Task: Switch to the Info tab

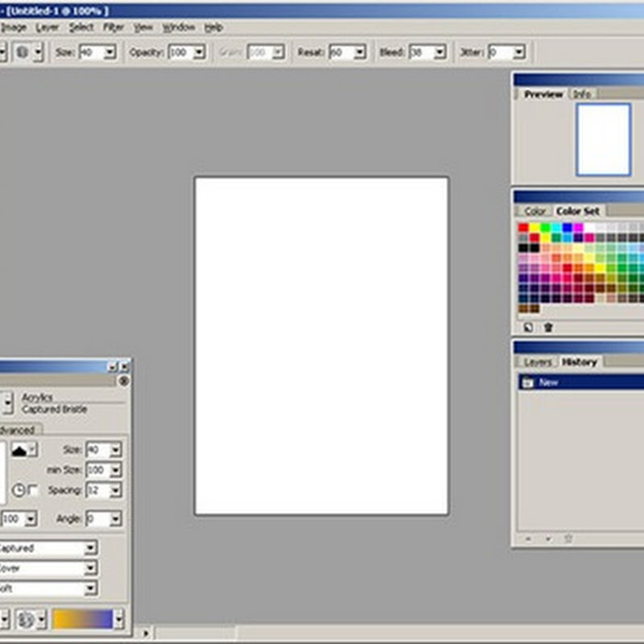Action: (x=581, y=94)
